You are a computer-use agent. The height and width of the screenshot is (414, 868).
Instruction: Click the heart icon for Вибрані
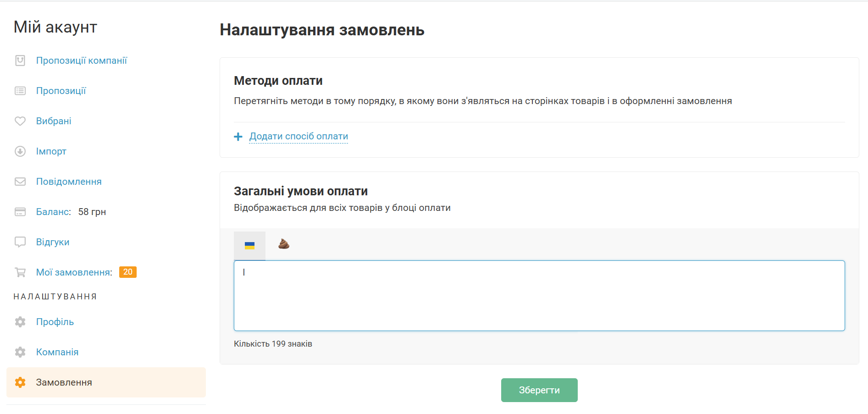coord(20,121)
